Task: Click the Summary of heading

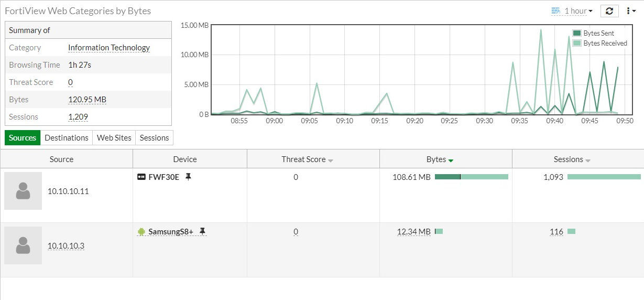Action: pyautogui.click(x=29, y=30)
